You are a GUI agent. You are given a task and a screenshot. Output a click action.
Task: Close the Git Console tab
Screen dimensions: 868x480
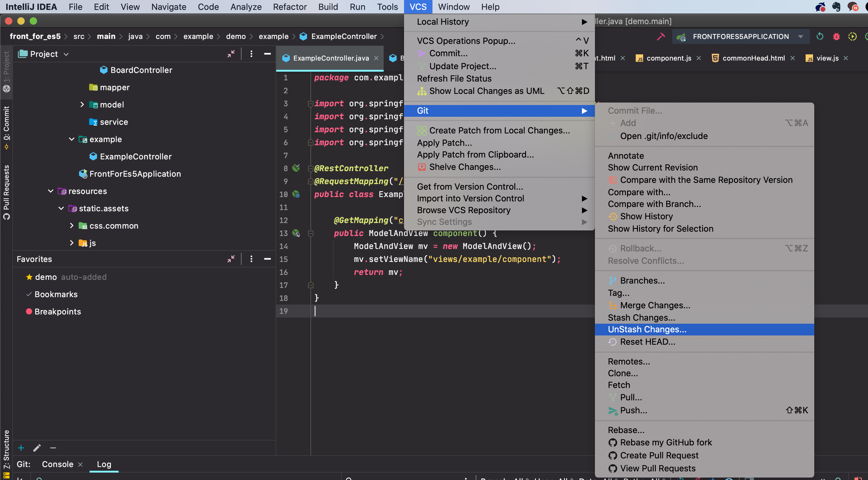tap(80, 465)
